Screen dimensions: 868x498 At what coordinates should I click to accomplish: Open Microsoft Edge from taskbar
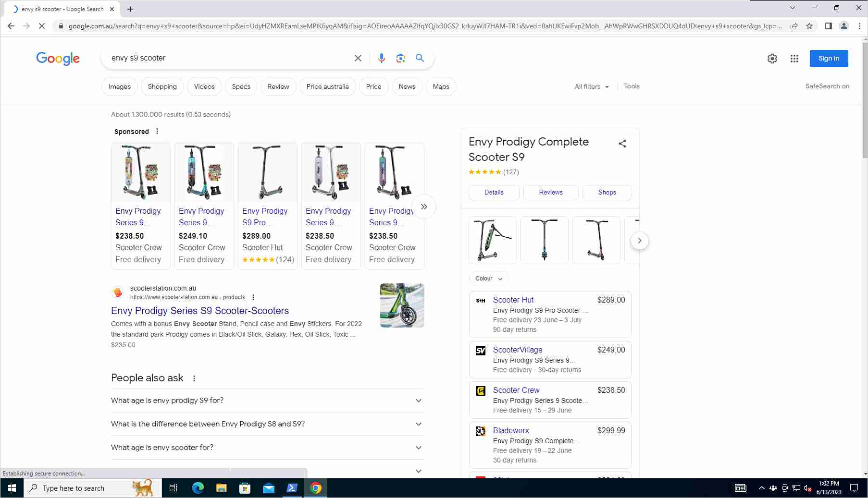pos(198,488)
